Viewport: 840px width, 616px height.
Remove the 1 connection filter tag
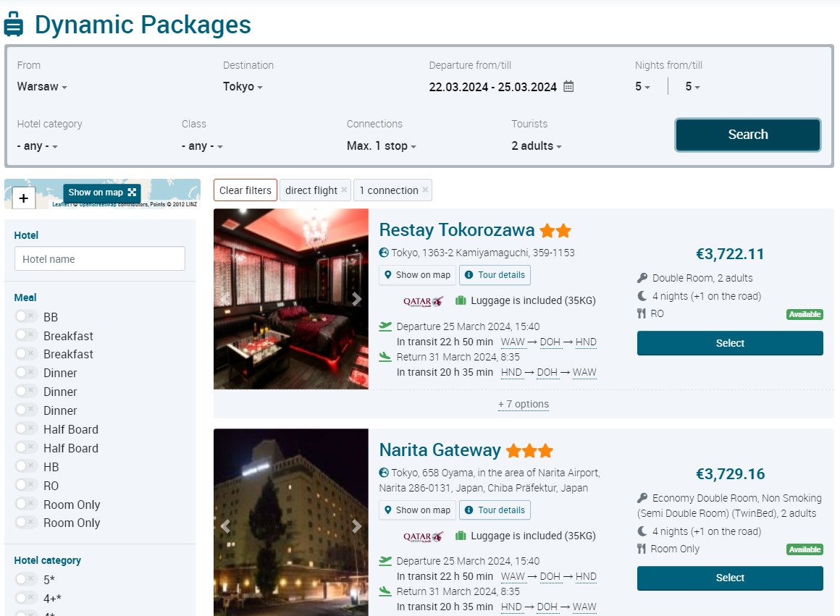pyautogui.click(x=425, y=190)
